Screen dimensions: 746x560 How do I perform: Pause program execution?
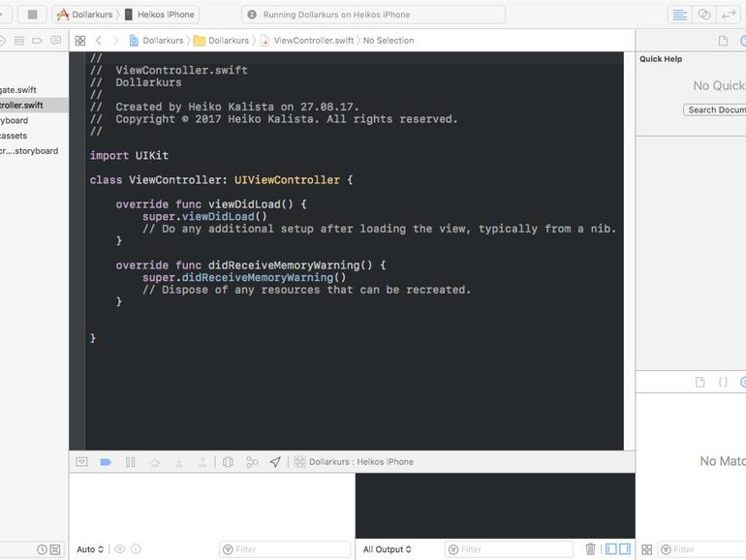pyautogui.click(x=131, y=461)
